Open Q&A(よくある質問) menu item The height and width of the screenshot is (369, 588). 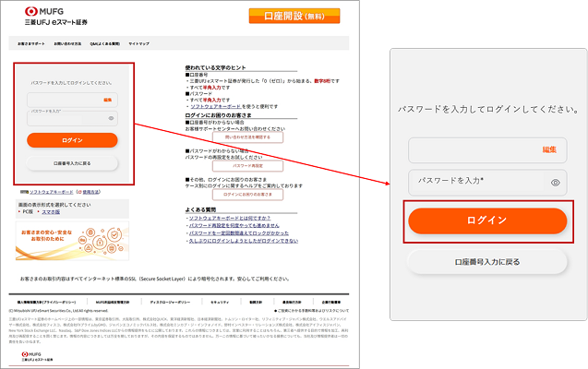click(x=104, y=43)
